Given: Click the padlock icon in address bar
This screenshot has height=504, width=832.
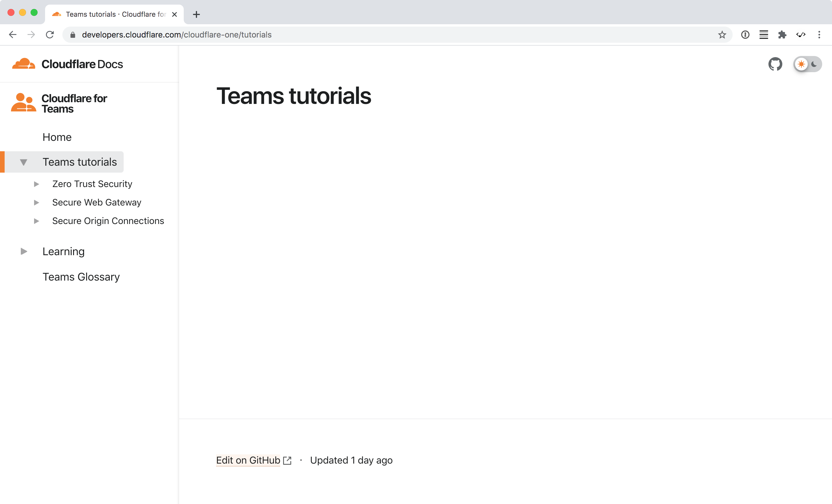Looking at the screenshot, I should coord(73,35).
